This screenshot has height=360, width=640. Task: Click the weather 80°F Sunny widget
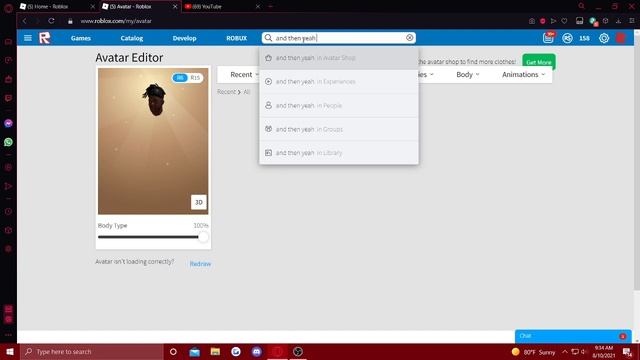point(533,352)
